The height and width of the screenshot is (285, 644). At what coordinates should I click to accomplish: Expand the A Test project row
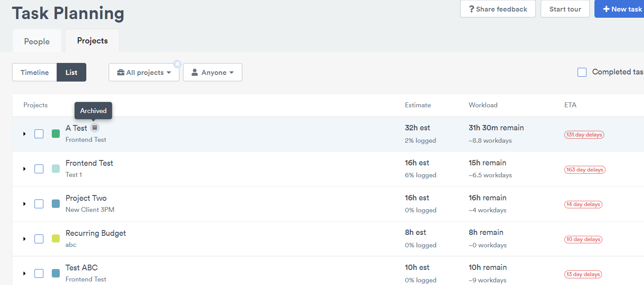tap(24, 133)
